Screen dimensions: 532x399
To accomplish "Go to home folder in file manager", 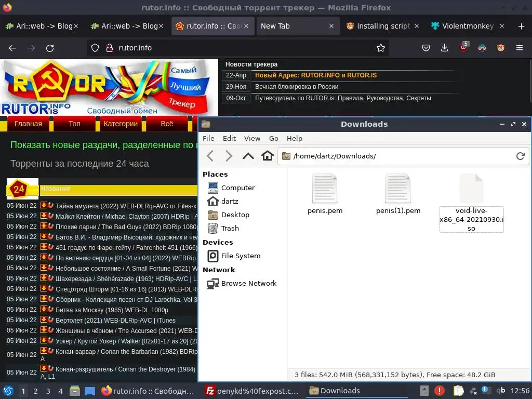I will click(x=268, y=156).
